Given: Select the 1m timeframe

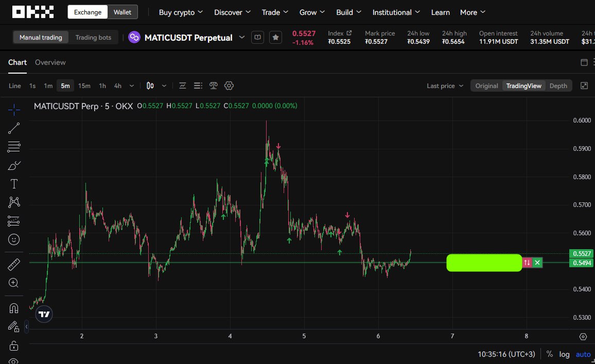Looking at the screenshot, I should (x=48, y=86).
